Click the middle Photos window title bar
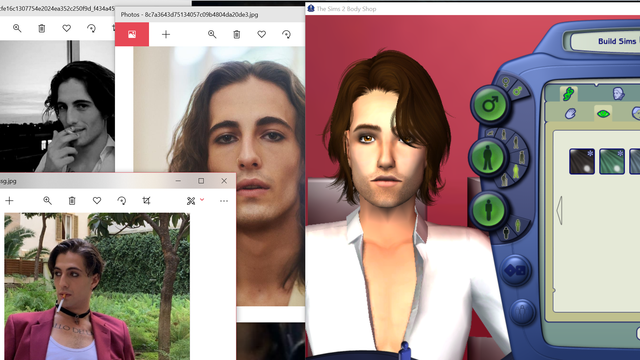Image resolution: width=640 pixels, height=360 pixels. point(210,14)
